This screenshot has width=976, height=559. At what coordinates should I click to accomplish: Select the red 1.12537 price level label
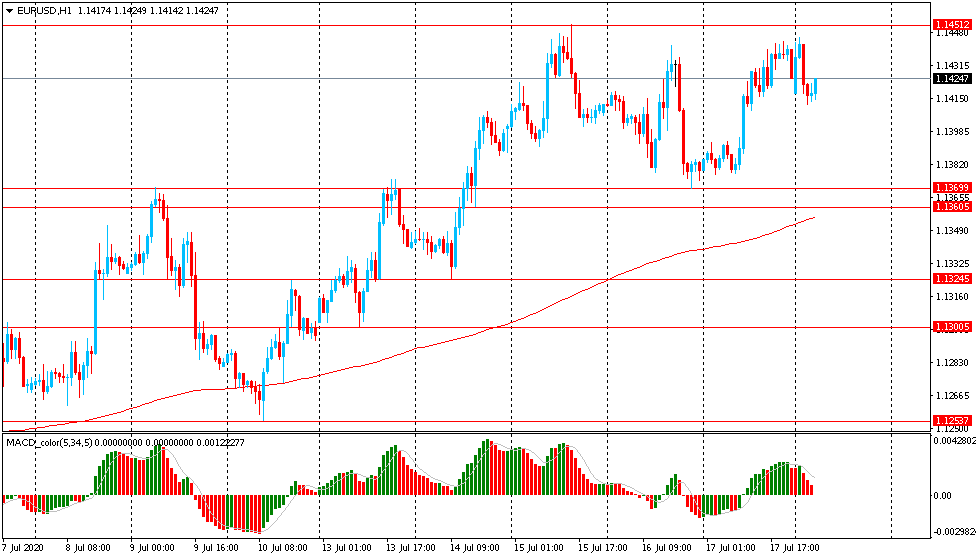[x=952, y=421]
